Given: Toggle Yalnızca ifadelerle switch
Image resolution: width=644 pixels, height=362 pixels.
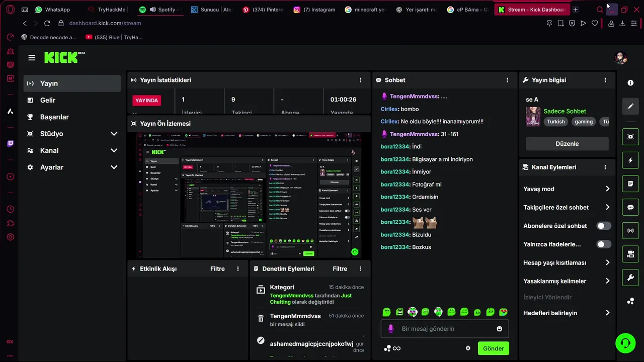Looking at the screenshot, I should (604, 244).
